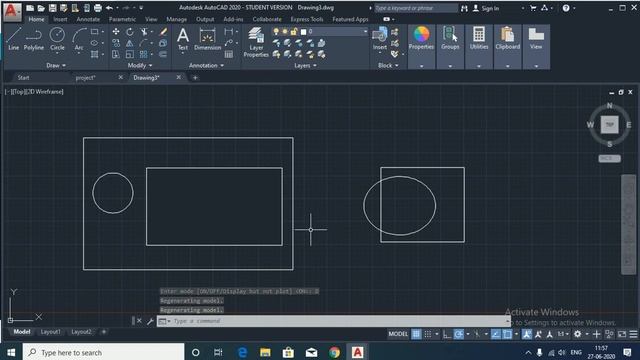The height and width of the screenshot is (360, 640).
Task: Toggle layer lock padlock icon
Action: (293, 31)
